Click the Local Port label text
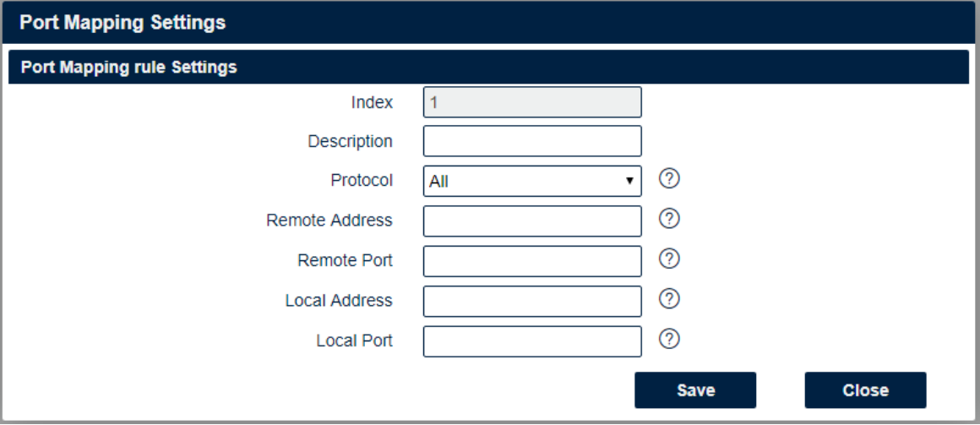The image size is (980, 425). click(x=354, y=341)
